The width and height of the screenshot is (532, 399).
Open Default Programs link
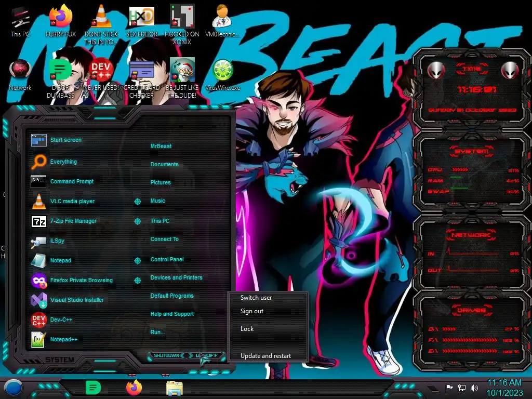[x=171, y=296]
